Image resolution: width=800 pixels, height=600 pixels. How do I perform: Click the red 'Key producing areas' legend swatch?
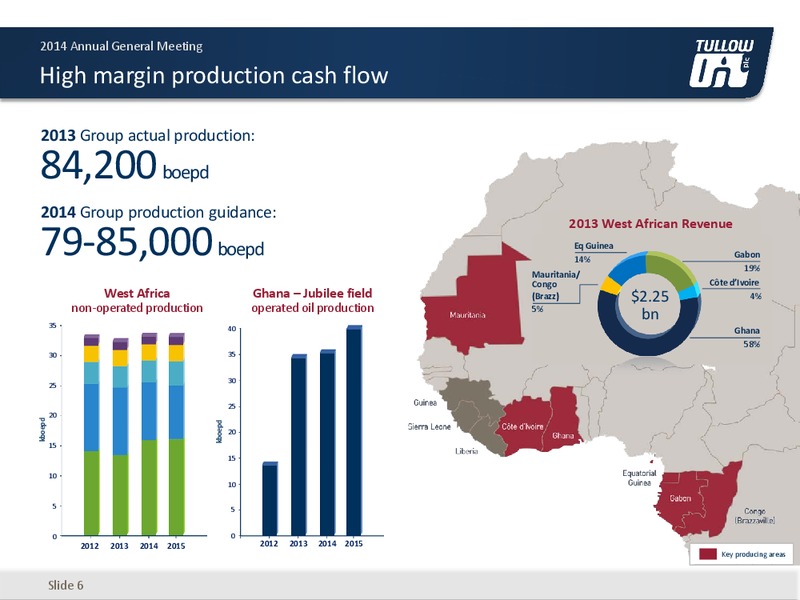pyautogui.click(x=708, y=554)
